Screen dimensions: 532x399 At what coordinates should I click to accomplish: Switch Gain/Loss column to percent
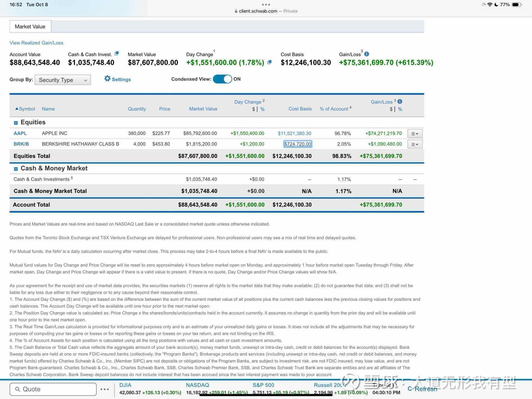(x=400, y=109)
